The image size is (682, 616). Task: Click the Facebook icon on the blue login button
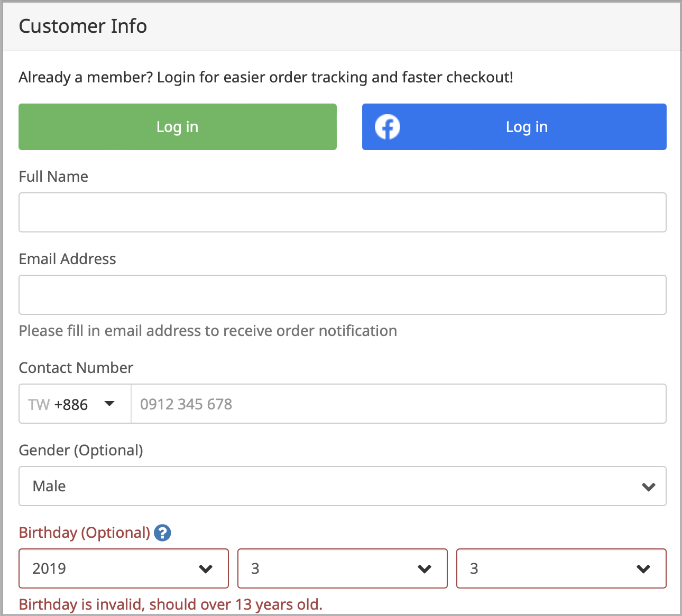pos(387,127)
